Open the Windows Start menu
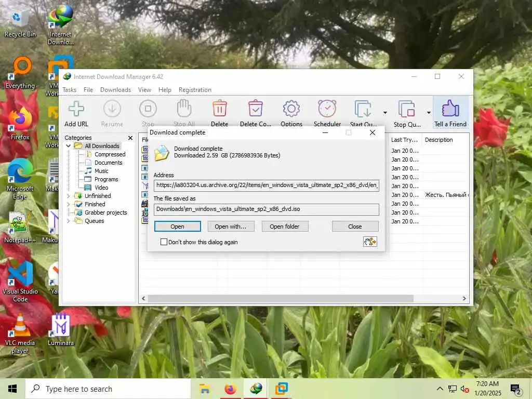This screenshot has height=399, width=532. pyautogui.click(x=12, y=389)
